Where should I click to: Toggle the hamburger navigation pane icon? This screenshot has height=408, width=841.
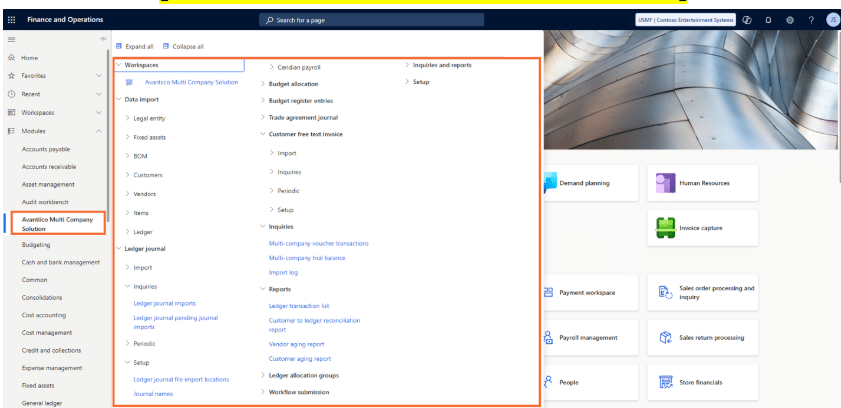tap(11, 39)
